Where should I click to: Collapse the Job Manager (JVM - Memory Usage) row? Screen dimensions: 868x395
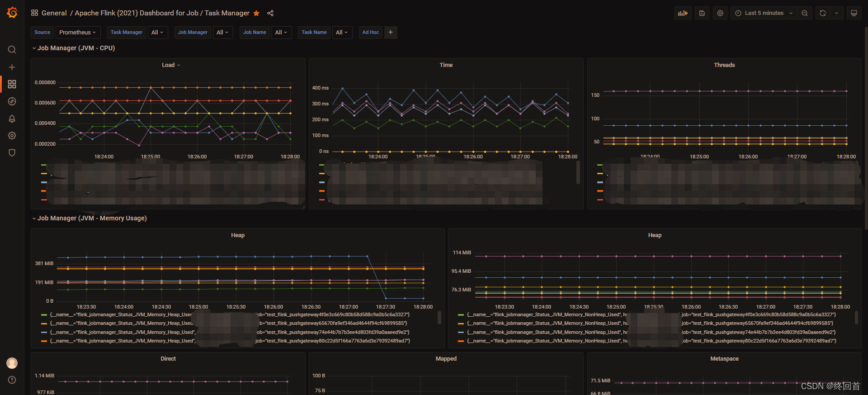click(90, 218)
